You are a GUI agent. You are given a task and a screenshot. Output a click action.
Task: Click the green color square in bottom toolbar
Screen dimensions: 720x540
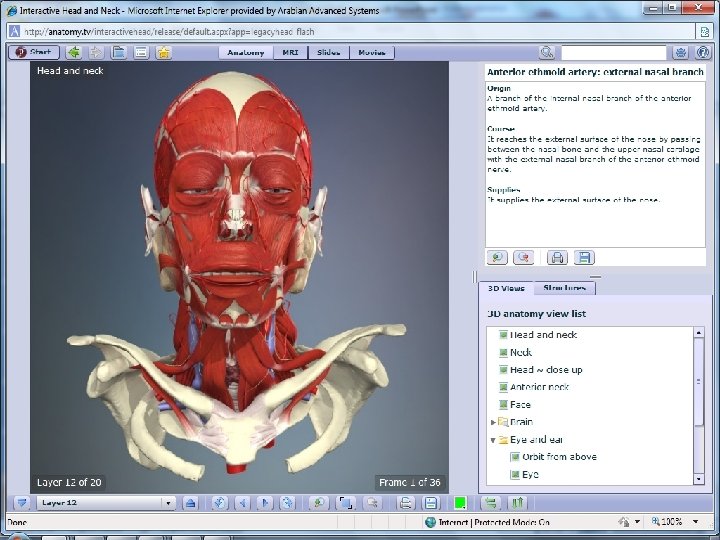coord(460,503)
